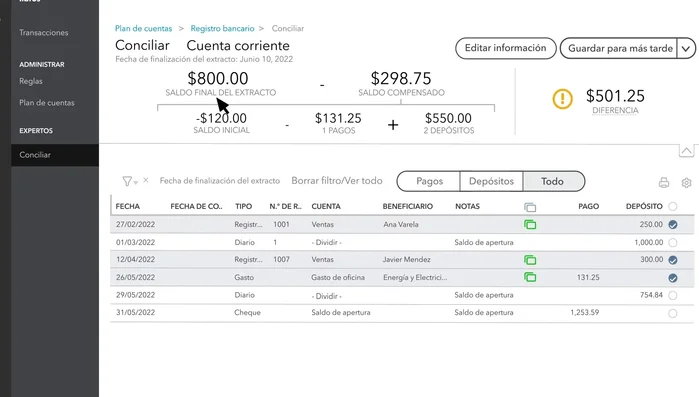
Task: Click the linked transaction icon in Javier Mendez row
Action: (x=530, y=260)
